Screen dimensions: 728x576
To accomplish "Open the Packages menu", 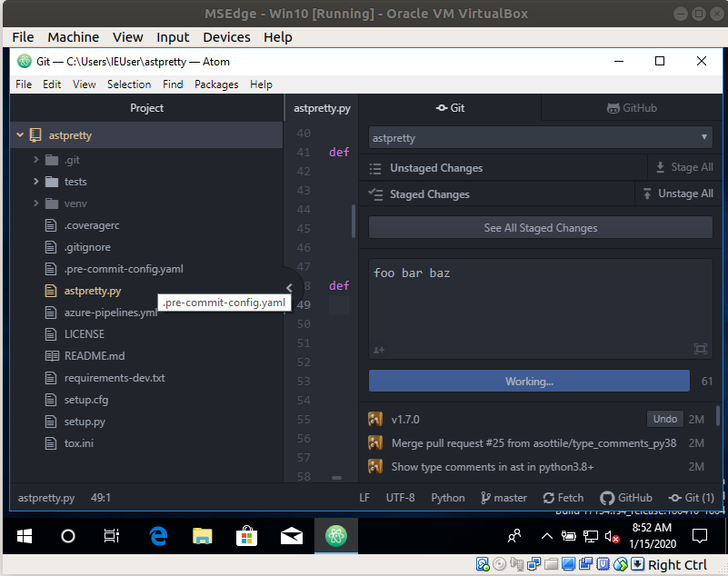I will (216, 84).
